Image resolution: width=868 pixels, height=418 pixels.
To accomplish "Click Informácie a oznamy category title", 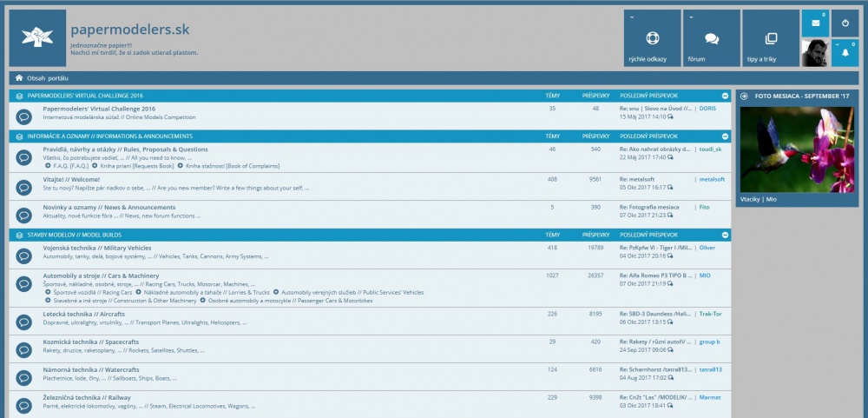I will click(109, 136).
